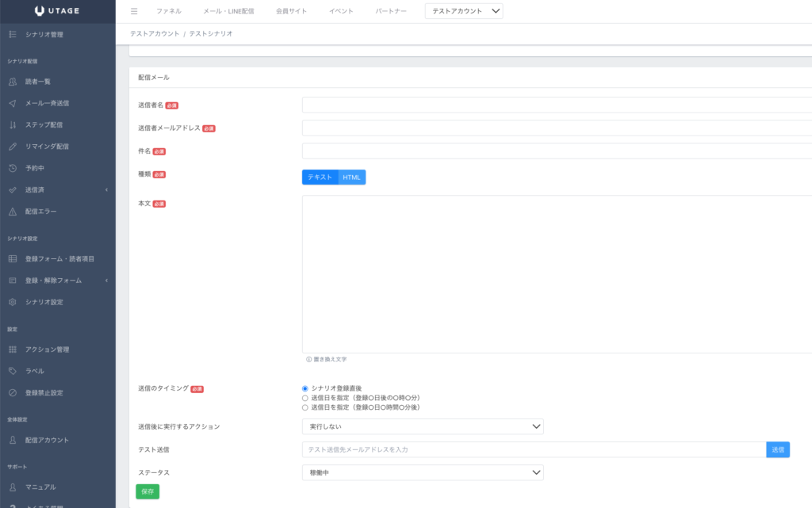This screenshot has height=508, width=812.
Task: Click the 読者一覧 person icon in sidebar
Action: [12, 82]
